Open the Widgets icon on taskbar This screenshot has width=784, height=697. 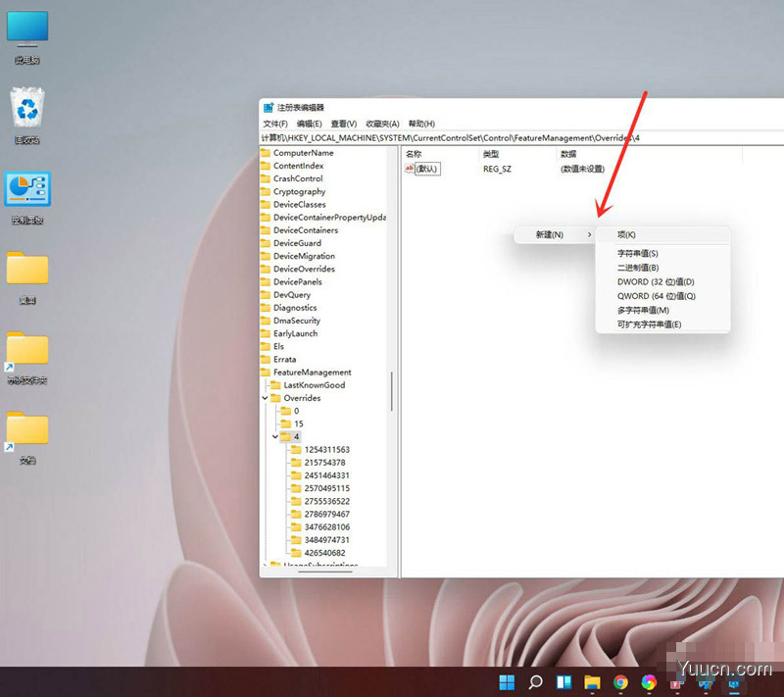coord(564,681)
